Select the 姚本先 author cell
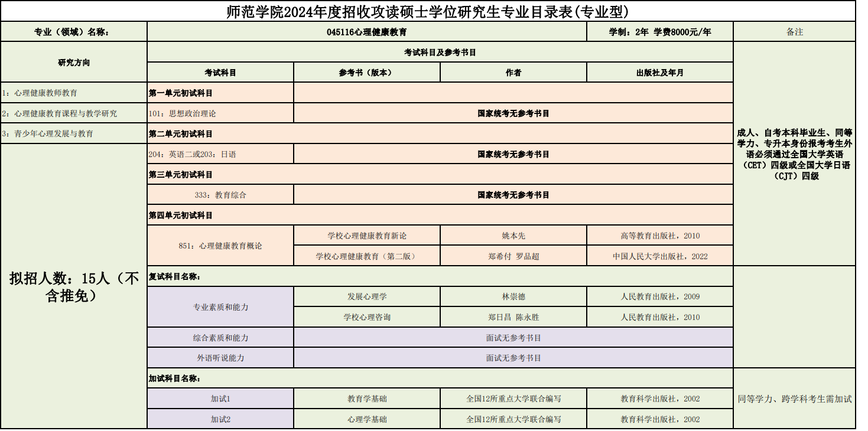 click(x=513, y=236)
